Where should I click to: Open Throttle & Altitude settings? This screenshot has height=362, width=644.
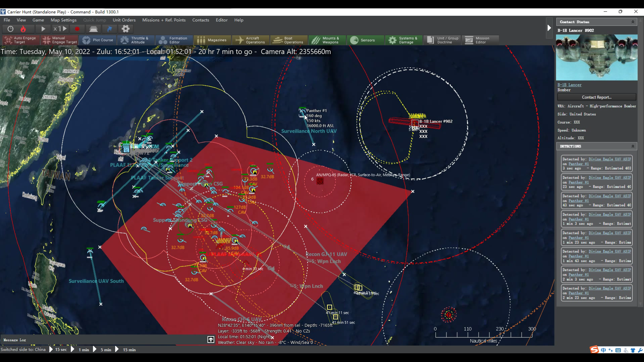pos(136,40)
